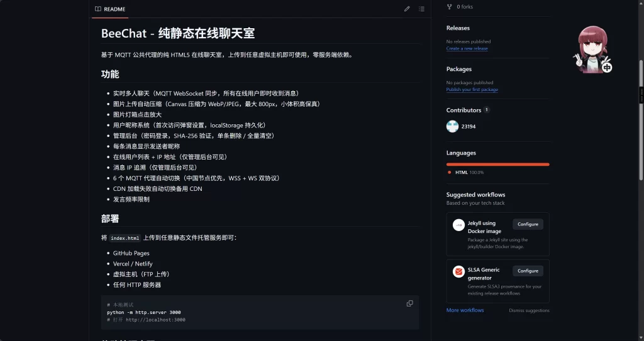Open the More workflows link

click(465, 310)
